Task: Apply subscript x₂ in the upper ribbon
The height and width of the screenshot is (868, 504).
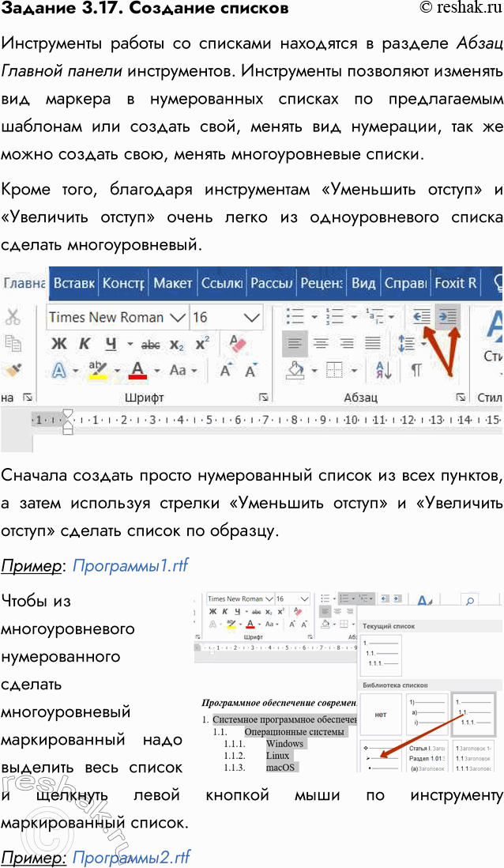Action: [x=177, y=344]
